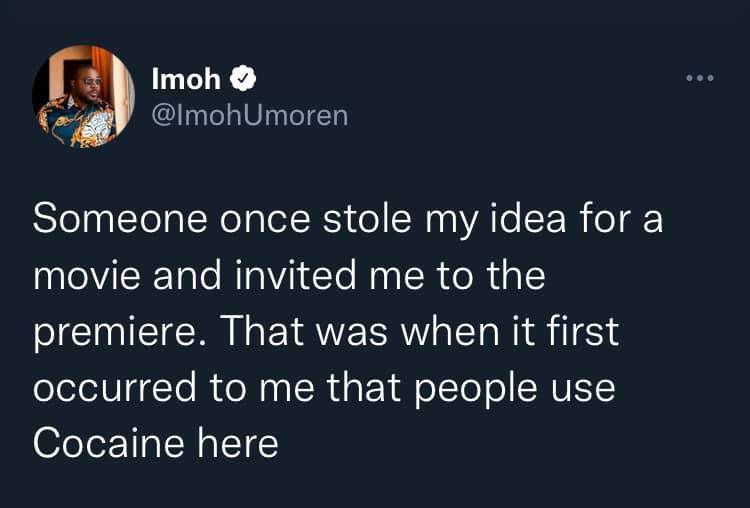
Task: Click the word "premiere" in the tweet
Action: 110,333
